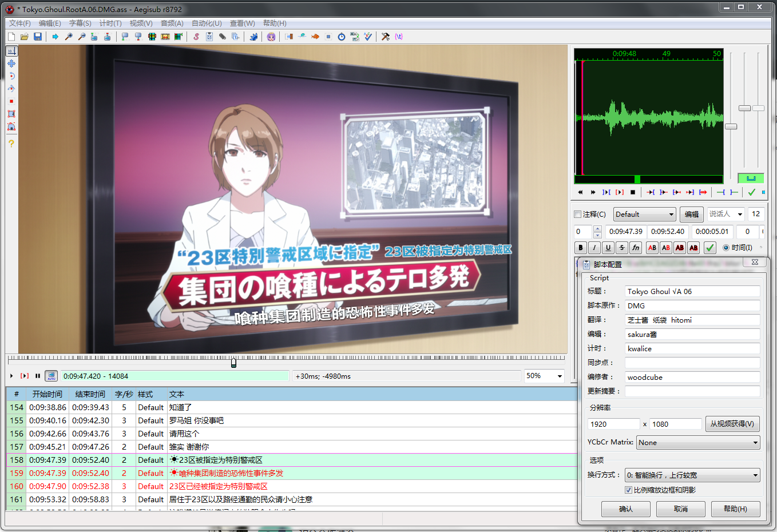Select the Rotate on XY axes tool
The image size is (777, 532).
pyautogui.click(x=11, y=89)
